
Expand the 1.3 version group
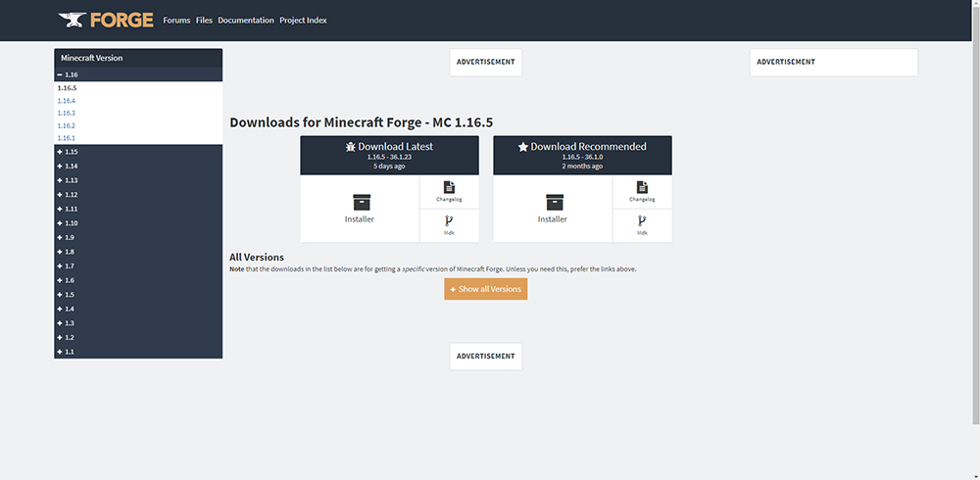[x=138, y=323]
